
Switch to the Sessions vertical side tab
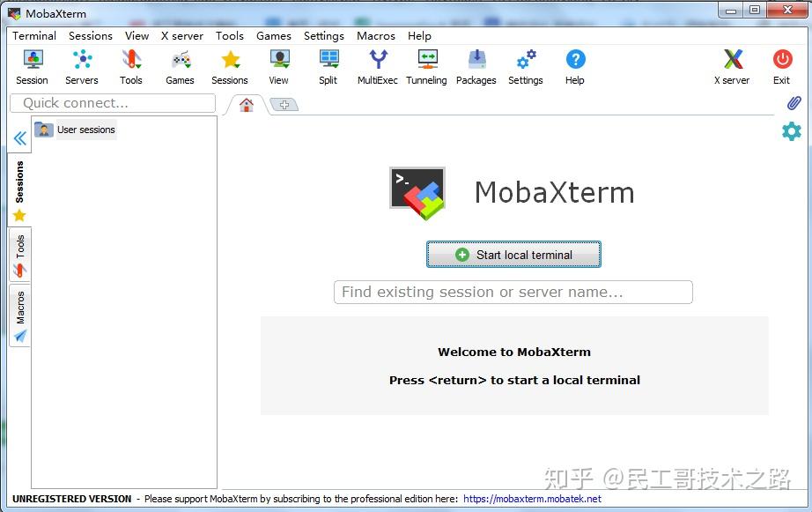click(19, 190)
